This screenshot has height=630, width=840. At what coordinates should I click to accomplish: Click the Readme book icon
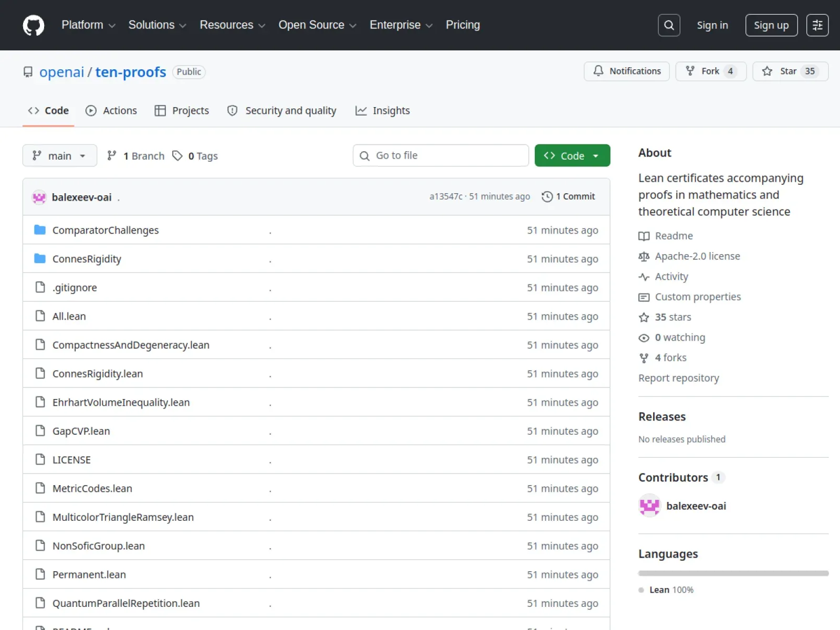click(x=644, y=236)
